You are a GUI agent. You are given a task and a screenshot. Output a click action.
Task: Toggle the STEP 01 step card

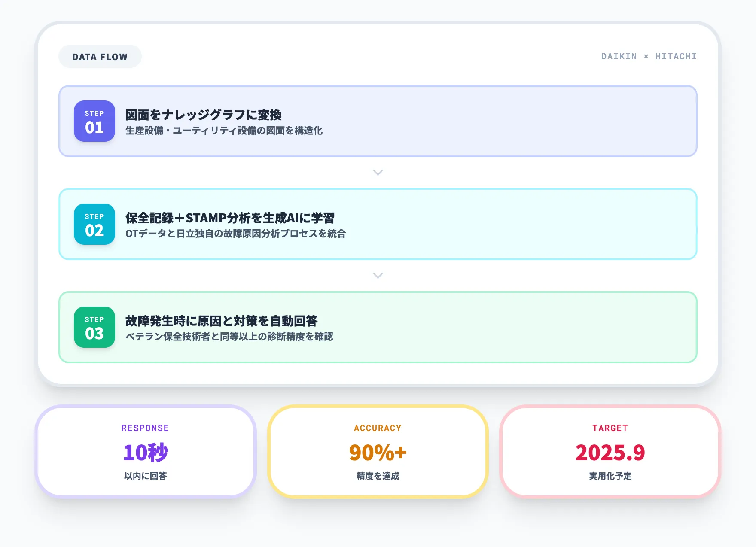[x=378, y=121]
